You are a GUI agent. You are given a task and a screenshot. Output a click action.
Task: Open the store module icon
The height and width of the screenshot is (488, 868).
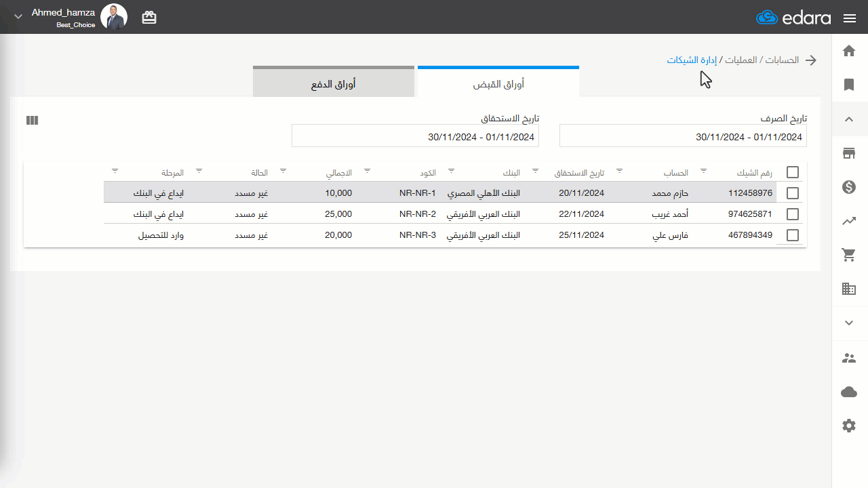[849, 153]
